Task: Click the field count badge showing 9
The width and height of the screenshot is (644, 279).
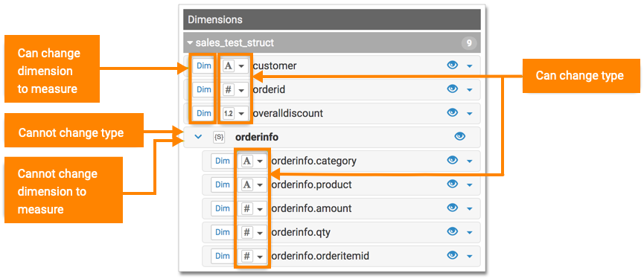Action: coord(468,42)
